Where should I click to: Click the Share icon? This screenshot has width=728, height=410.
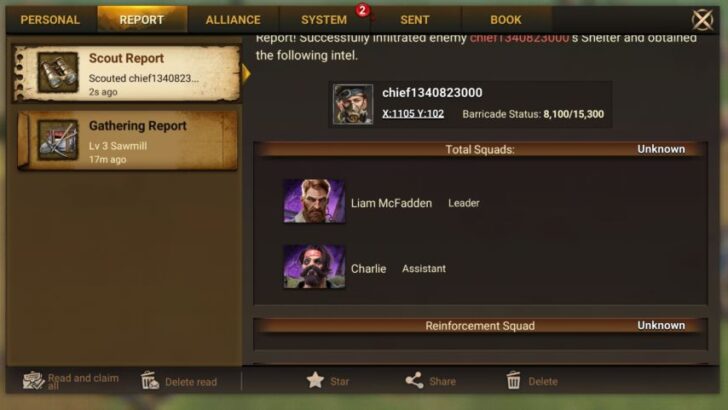[x=414, y=380]
